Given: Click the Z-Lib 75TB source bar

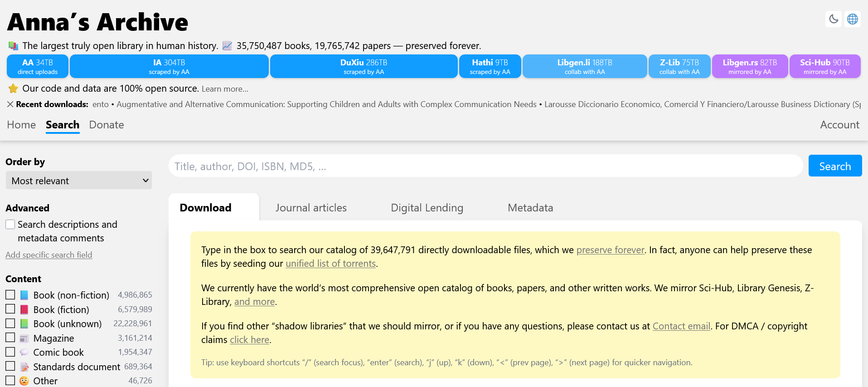Looking at the screenshot, I should coord(679,66).
